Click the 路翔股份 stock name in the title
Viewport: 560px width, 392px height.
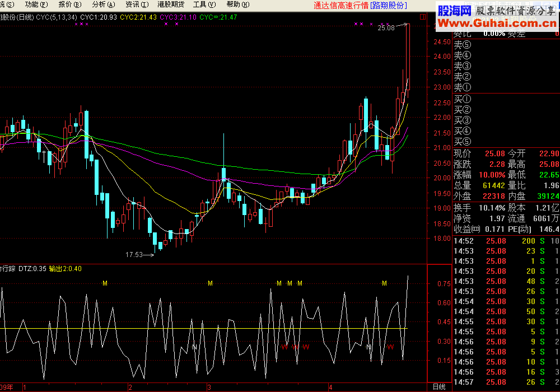click(x=388, y=6)
